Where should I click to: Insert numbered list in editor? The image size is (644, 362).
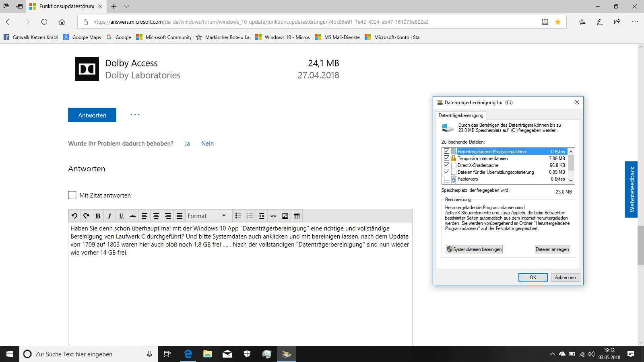250,216
